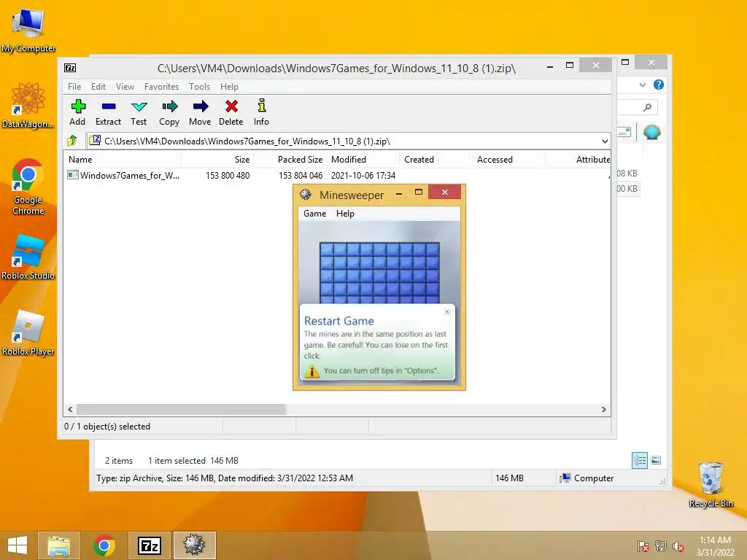Sort by the Accessed column header

point(508,160)
